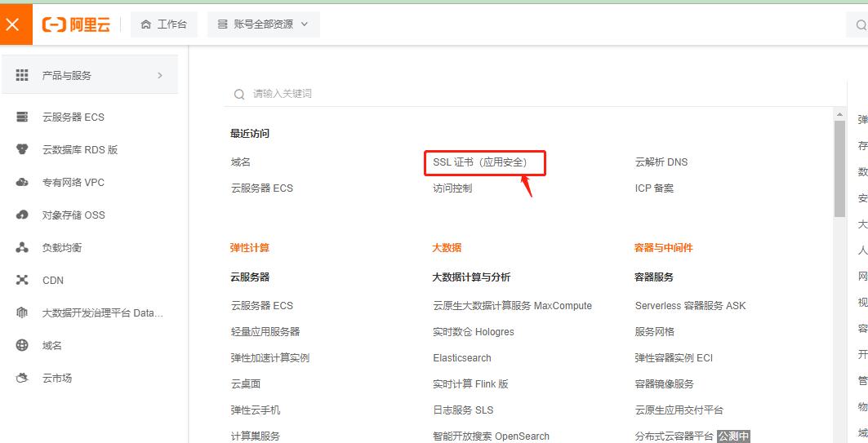This screenshot has height=443, width=868.
Task: Click the product list scrollbar thumb
Action: 839,169
